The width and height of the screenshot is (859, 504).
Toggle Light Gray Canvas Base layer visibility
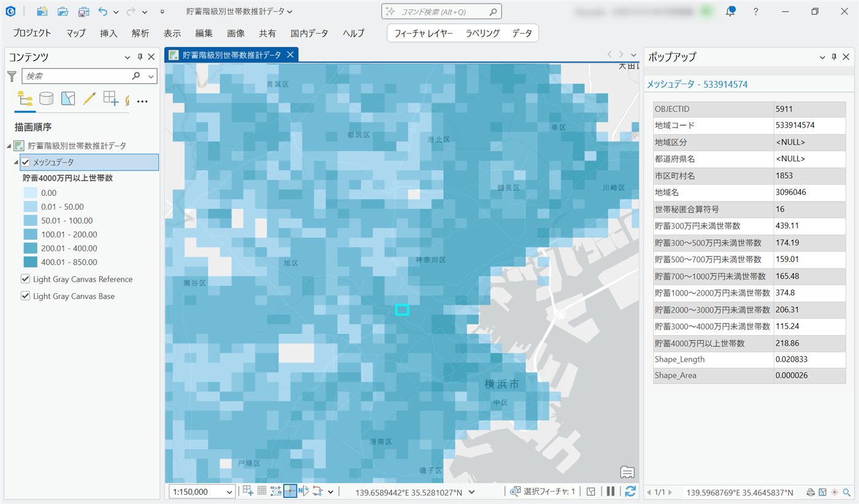coord(26,296)
